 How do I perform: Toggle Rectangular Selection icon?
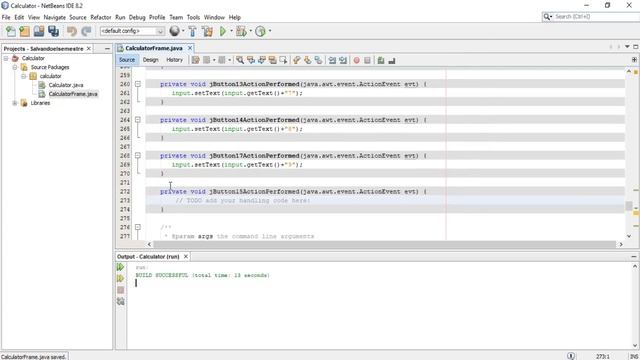(x=283, y=60)
